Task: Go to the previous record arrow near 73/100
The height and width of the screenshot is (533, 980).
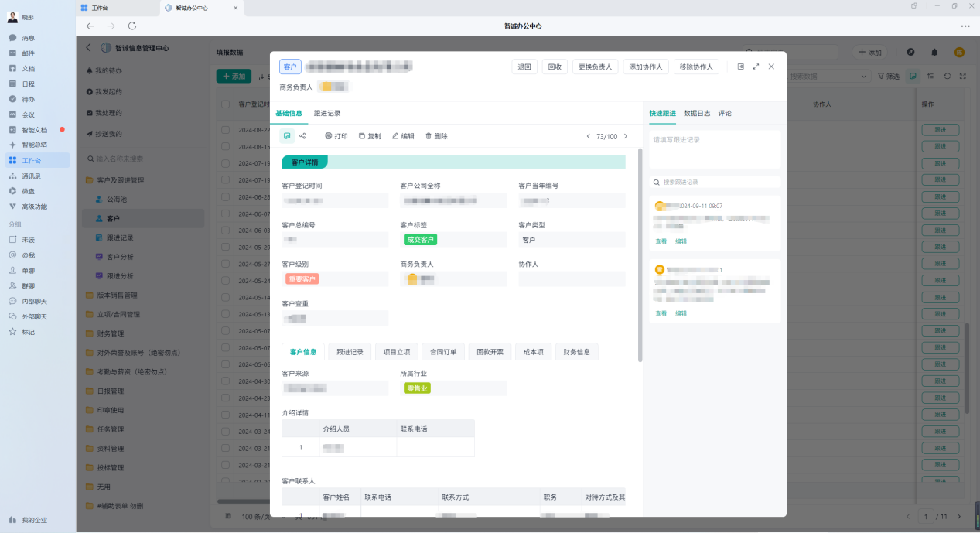Action: [588, 136]
